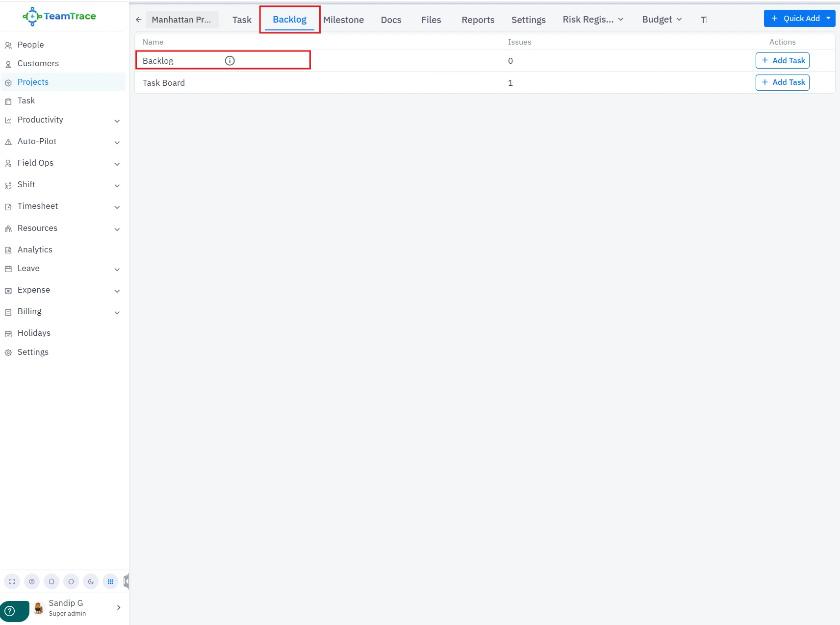
Task: Click Add Task for Task Board row
Action: tap(782, 82)
